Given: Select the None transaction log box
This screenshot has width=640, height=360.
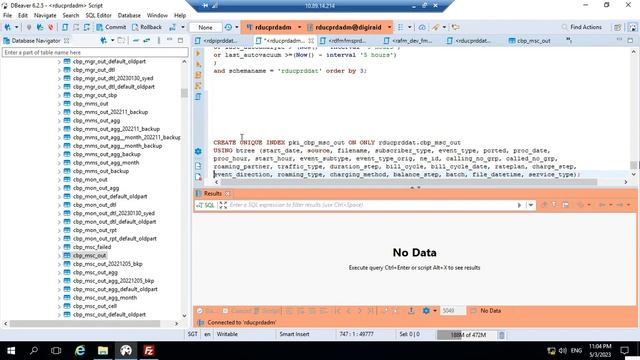Looking at the screenshot, I should 205,27.
